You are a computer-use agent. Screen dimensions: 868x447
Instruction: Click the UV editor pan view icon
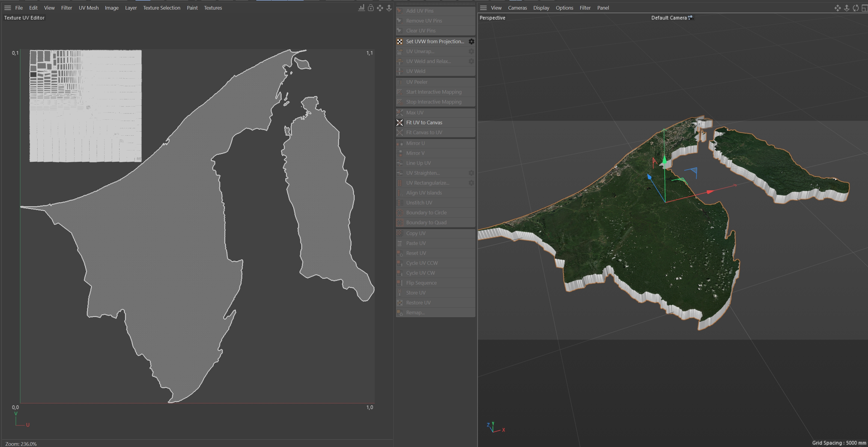[380, 8]
